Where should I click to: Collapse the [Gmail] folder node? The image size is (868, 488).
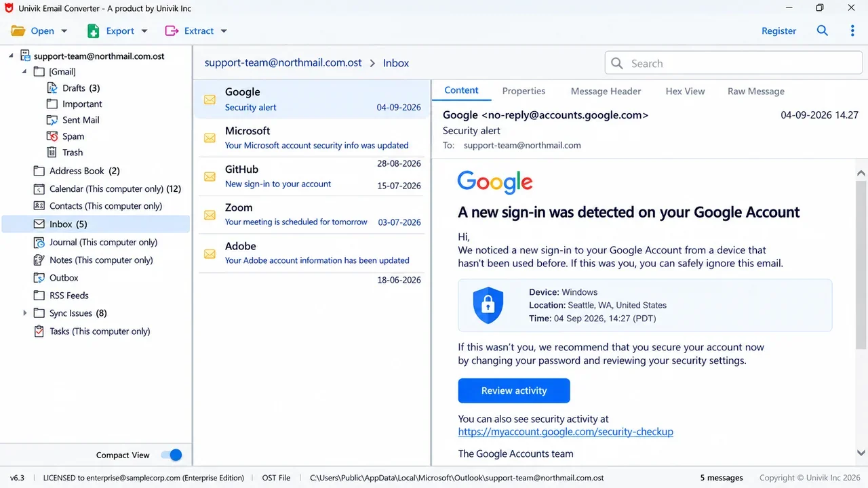click(25, 72)
